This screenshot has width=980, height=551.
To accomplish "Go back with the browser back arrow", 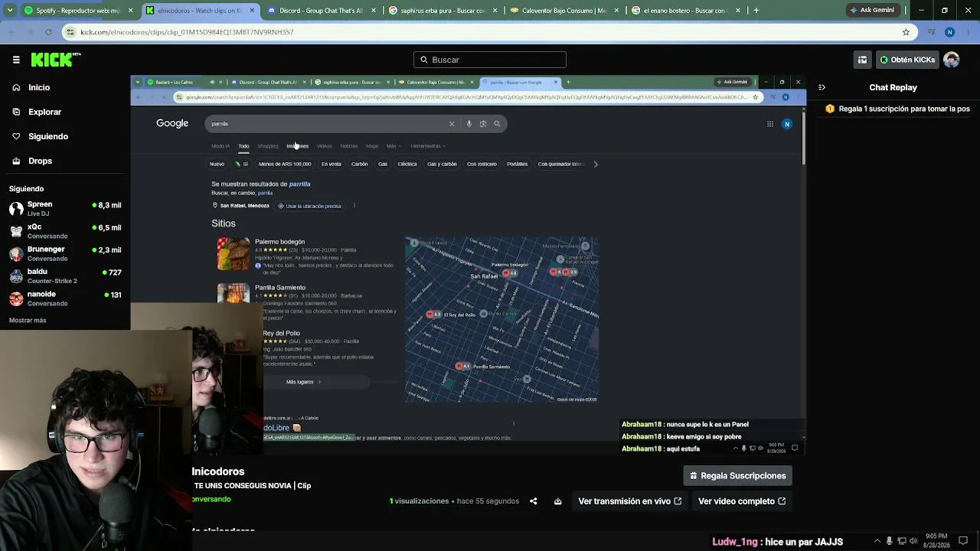I will [x=11, y=32].
